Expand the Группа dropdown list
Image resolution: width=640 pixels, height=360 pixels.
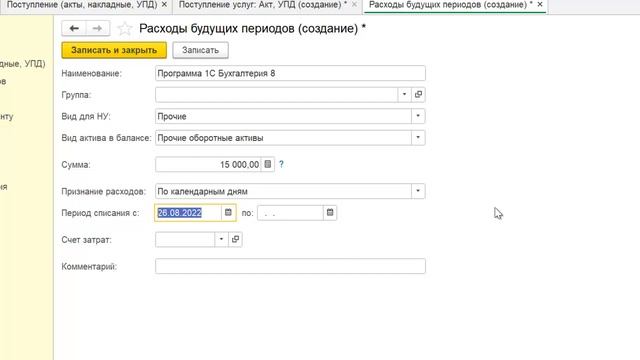point(404,95)
